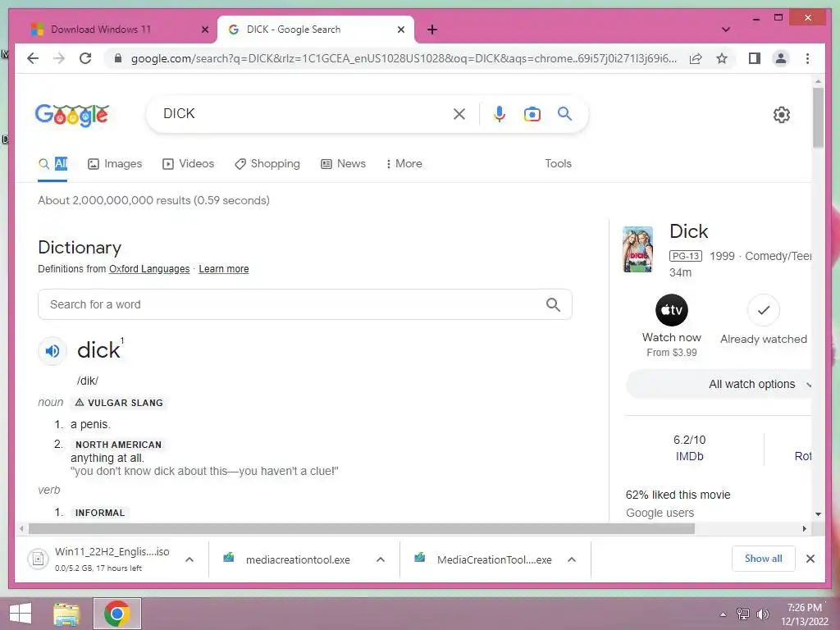Open the movie poster thumbnail
Screen dimensions: 840x630
tap(638, 249)
